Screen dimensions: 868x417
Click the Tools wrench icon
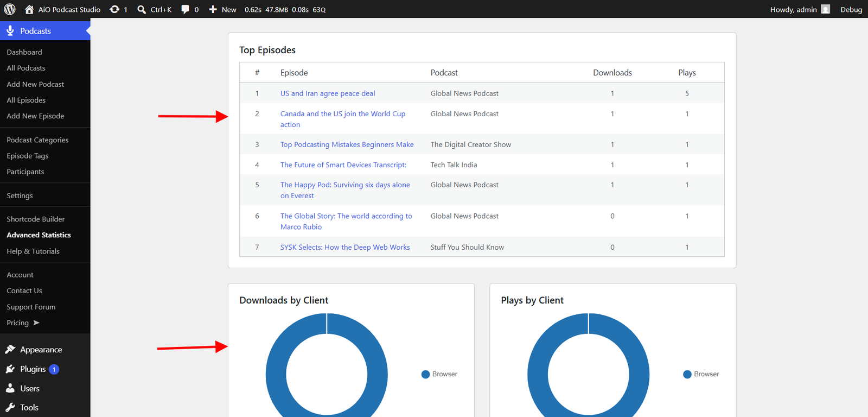10,407
